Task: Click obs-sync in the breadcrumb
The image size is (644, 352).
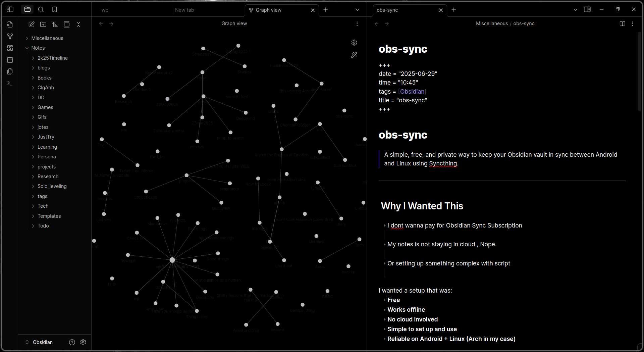Action: click(x=524, y=23)
